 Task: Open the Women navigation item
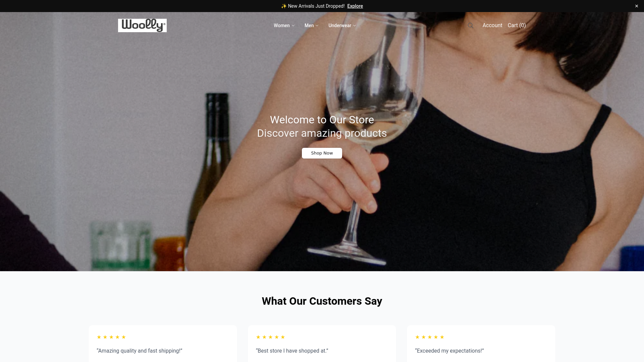[284, 25]
